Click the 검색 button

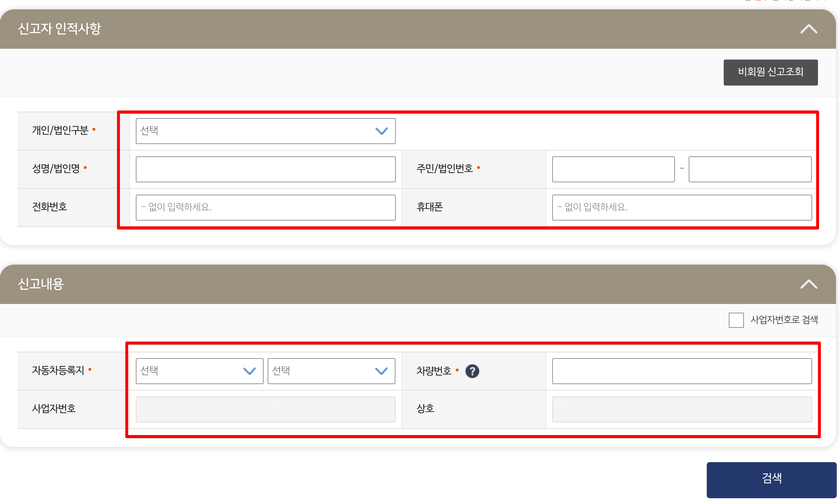771,479
